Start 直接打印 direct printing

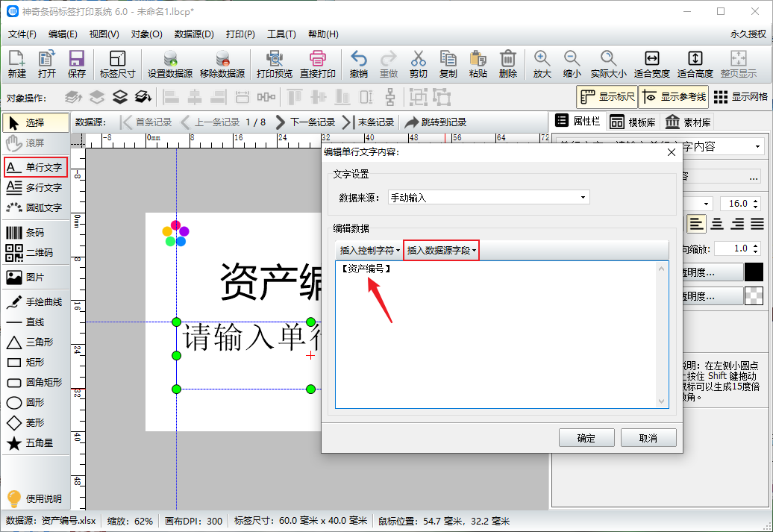click(318, 64)
